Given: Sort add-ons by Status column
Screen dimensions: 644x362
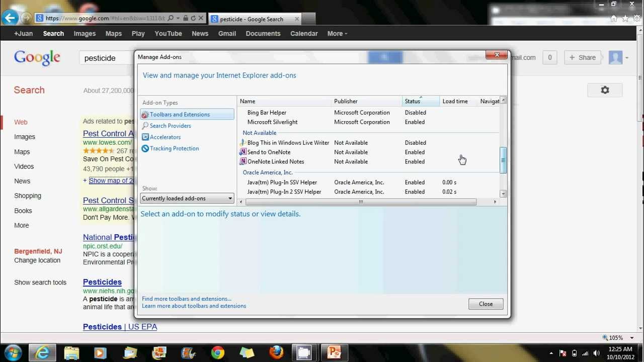Looking at the screenshot, I should coord(421,102).
